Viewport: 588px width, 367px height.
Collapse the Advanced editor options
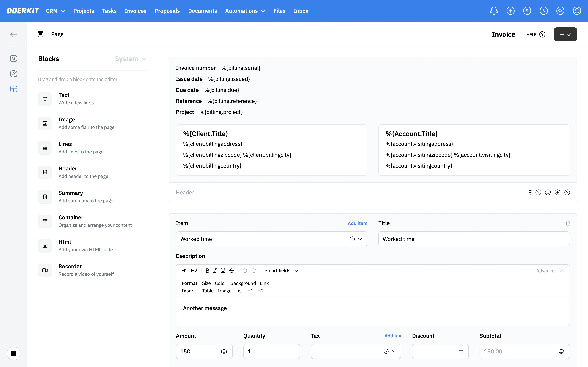pyautogui.click(x=550, y=270)
